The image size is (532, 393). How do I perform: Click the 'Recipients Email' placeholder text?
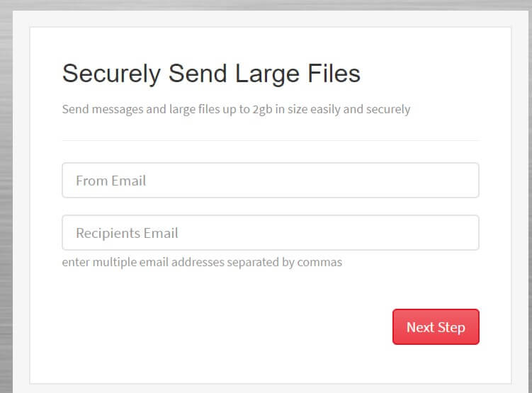(x=127, y=233)
